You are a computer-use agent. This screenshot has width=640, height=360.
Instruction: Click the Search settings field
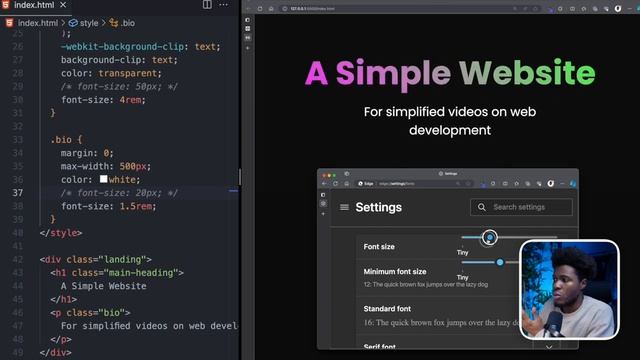pos(521,207)
